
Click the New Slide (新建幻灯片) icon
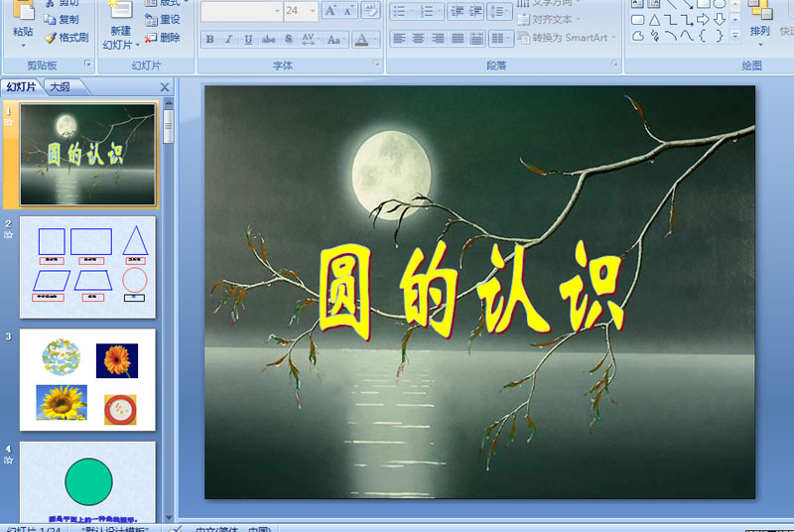[x=120, y=10]
